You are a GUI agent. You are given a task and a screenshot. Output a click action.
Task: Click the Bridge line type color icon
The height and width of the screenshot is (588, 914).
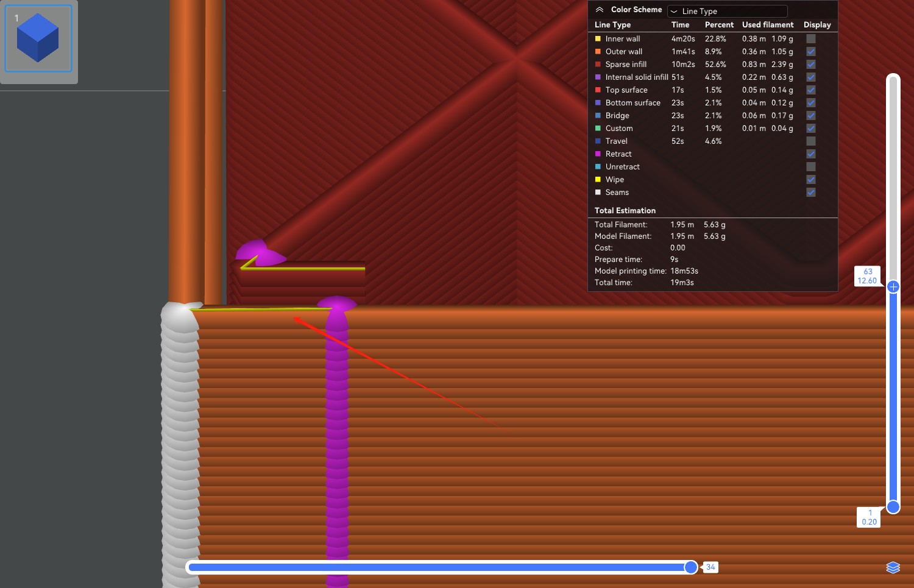tap(598, 116)
